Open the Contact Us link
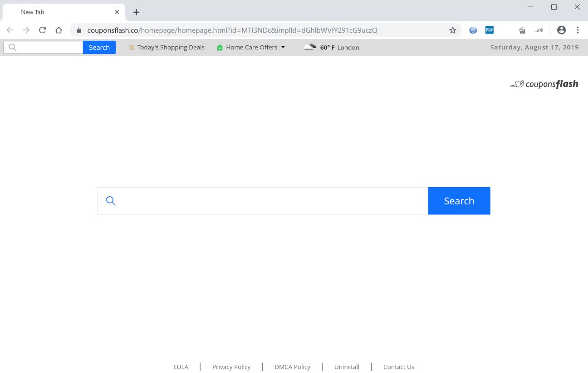 click(x=399, y=367)
